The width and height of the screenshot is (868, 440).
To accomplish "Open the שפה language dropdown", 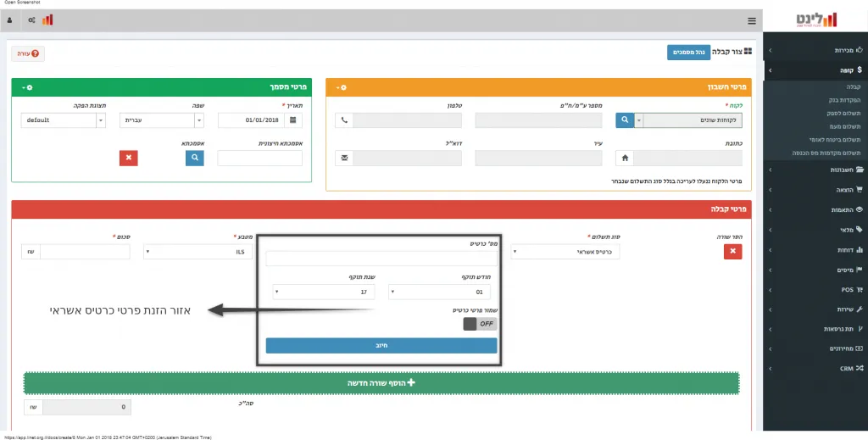I will 162,120.
